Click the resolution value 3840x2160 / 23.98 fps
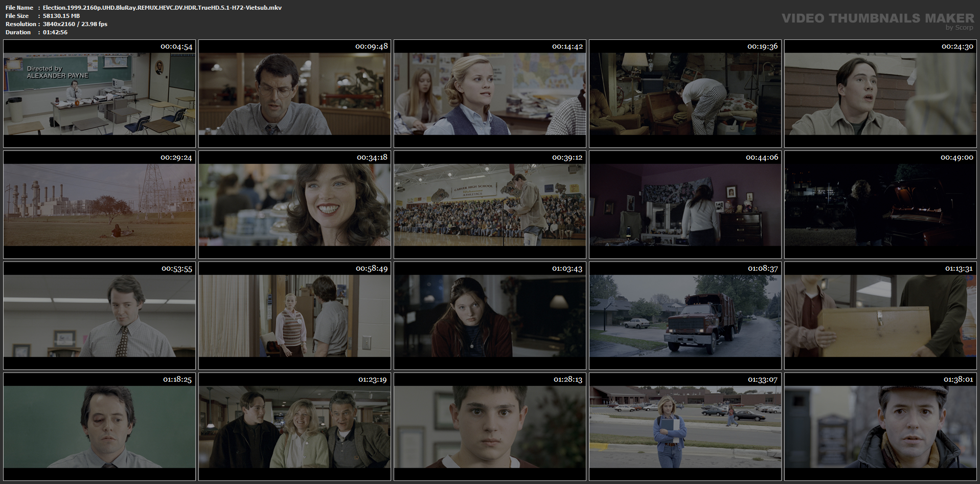 click(75, 24)
